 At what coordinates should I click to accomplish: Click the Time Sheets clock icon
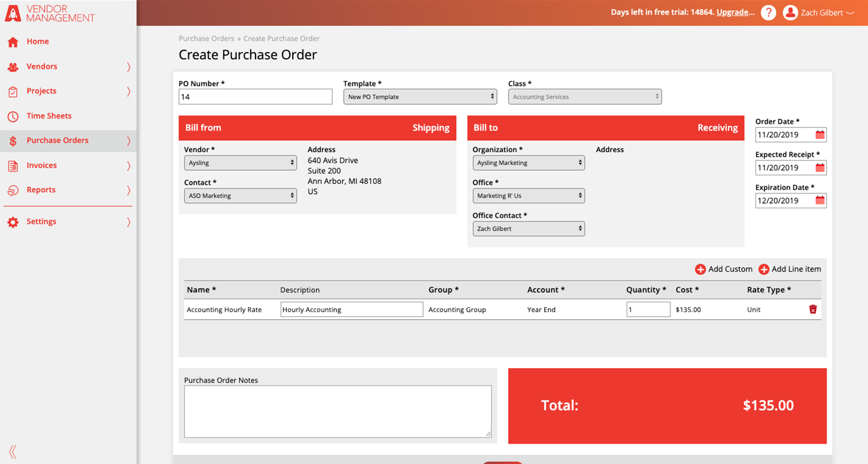[13, 116]
